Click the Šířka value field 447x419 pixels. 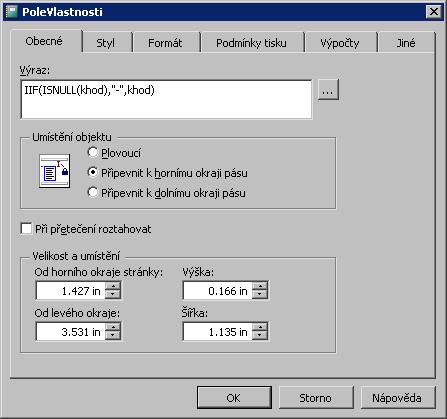tap(218, 332)
